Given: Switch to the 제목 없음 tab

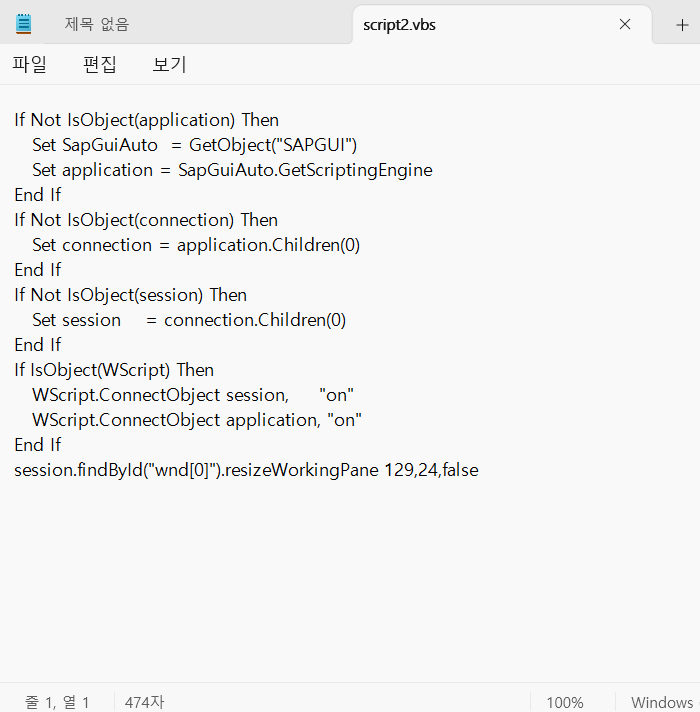Looking at the screenshot, I should tap(97, 24).
